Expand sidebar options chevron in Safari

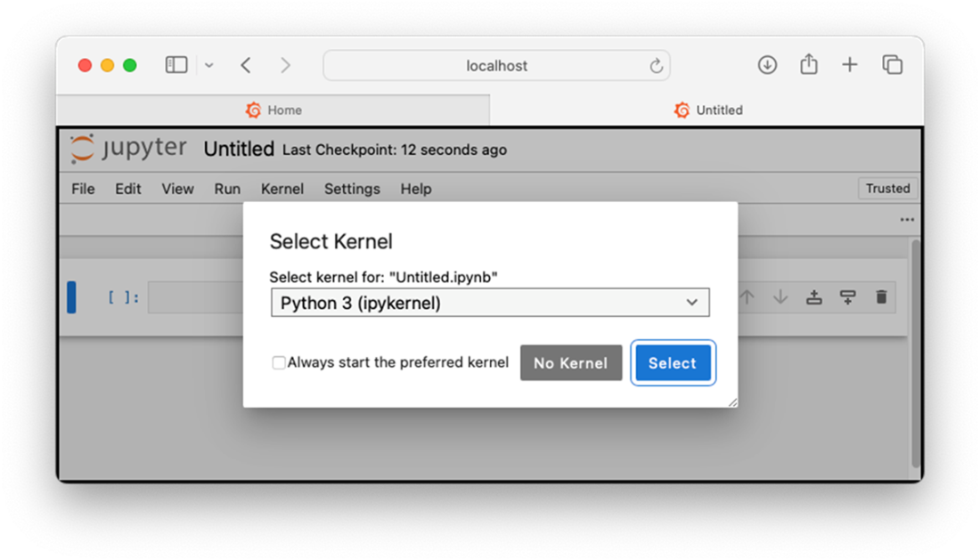click(209, 65)
